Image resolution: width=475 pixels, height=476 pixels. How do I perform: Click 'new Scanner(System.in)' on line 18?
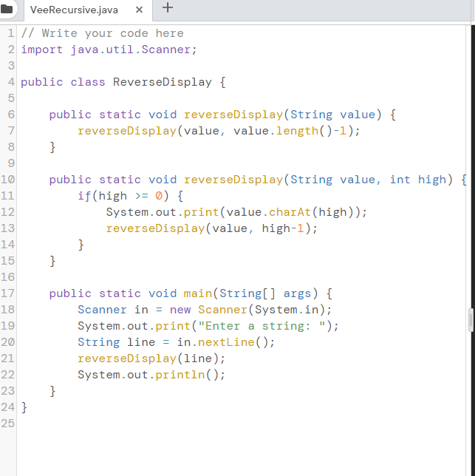coord(247,310)
